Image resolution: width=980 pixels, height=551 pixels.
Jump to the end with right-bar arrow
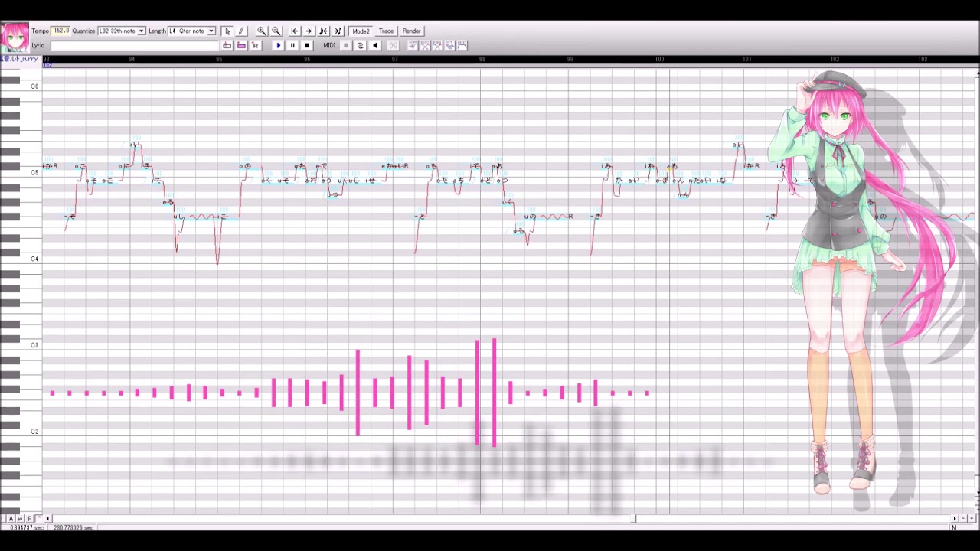[x=309, y=31]
